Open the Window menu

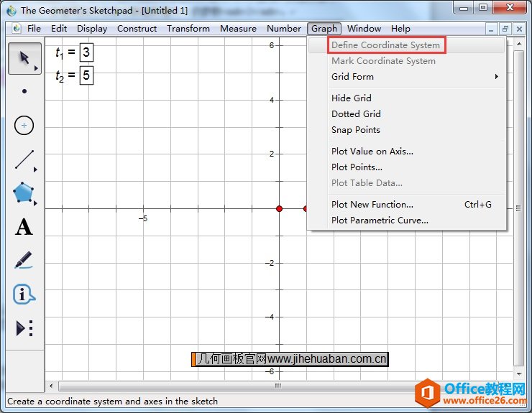point(364,29)
